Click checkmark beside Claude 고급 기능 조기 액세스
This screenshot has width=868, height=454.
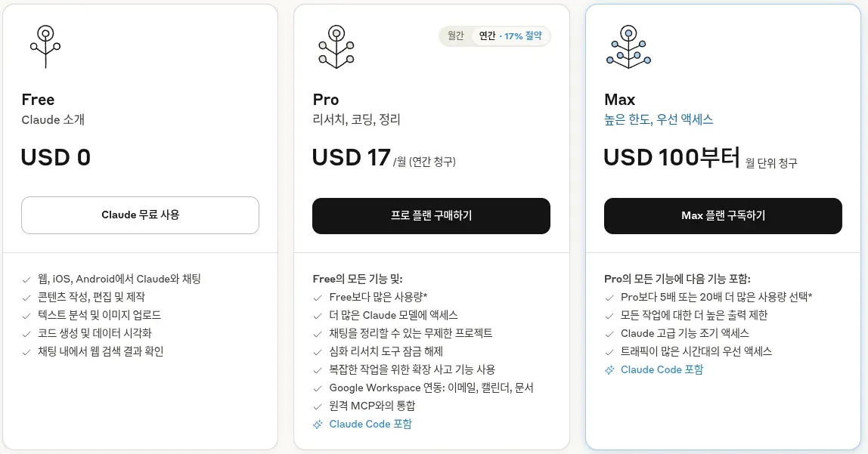click(609, 334)
